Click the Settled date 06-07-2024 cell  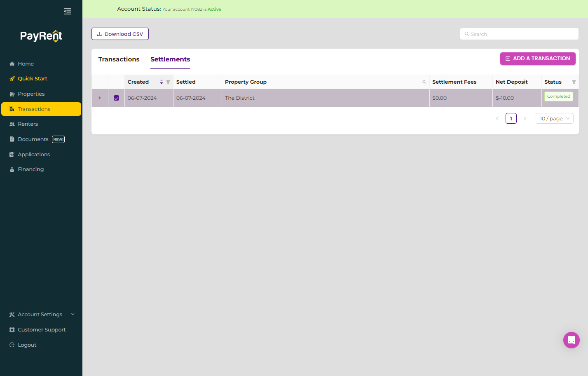coord(197,98)
